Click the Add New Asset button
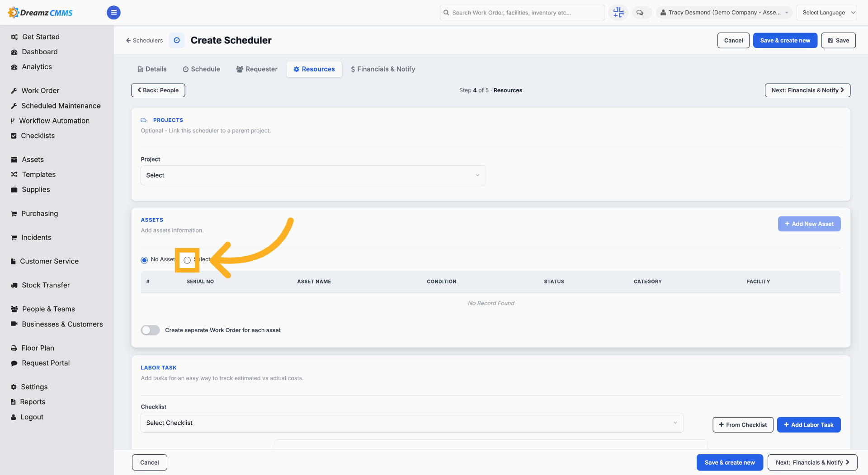This screenshot has width=868, height=475. pyautogui.click(x=809, y=224)
